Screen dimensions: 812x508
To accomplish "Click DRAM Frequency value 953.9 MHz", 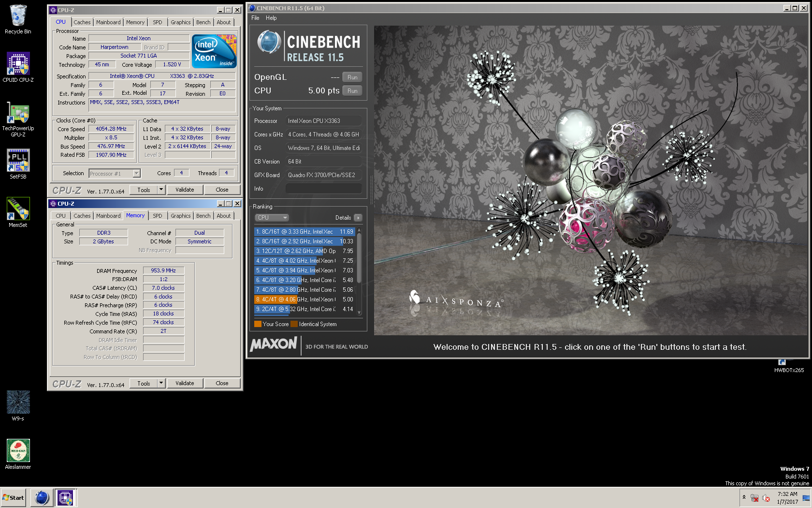I will tap(163, 270).
